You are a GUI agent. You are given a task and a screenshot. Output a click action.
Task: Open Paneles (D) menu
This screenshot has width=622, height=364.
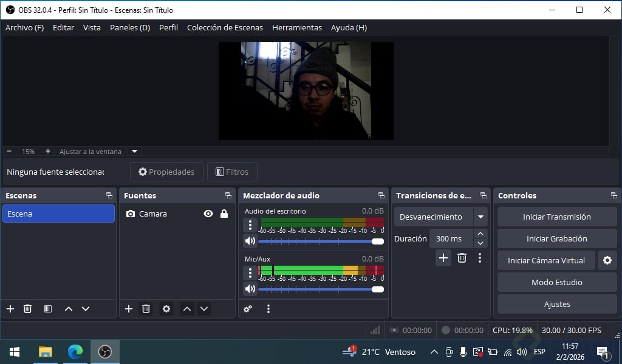[x=130, y=28]
